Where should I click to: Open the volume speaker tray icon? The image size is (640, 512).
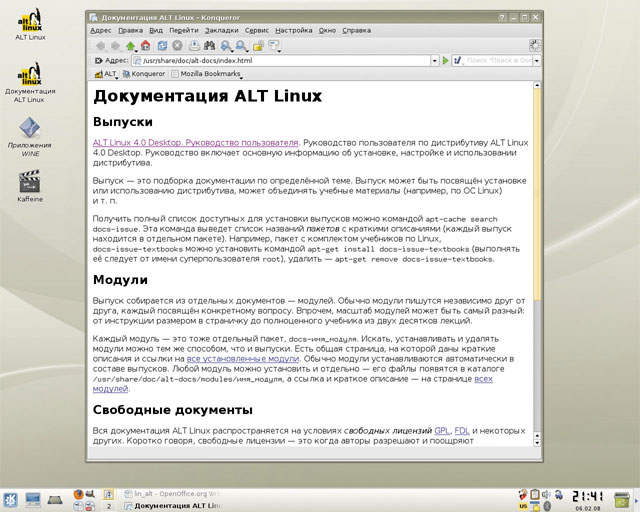click(546, 494)
